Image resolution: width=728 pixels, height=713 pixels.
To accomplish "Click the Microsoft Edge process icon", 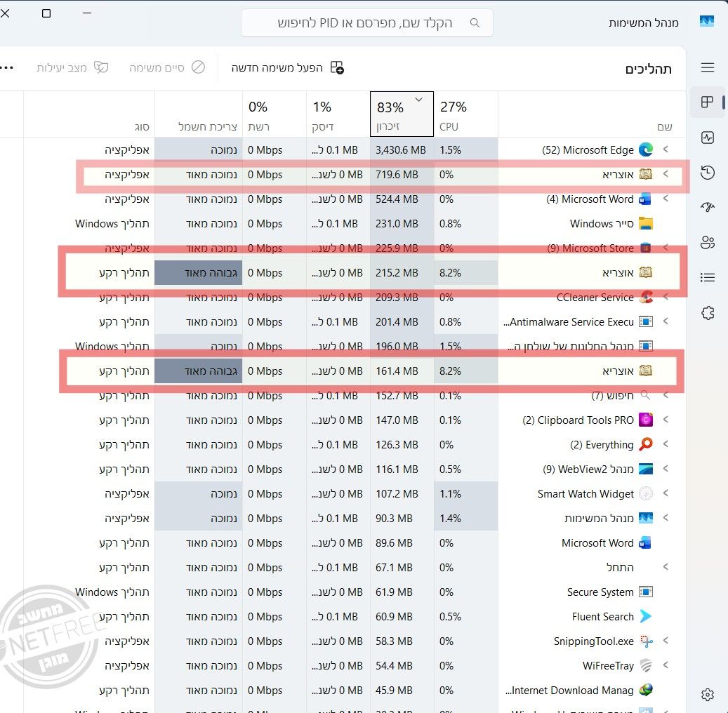I will [646, 149].
